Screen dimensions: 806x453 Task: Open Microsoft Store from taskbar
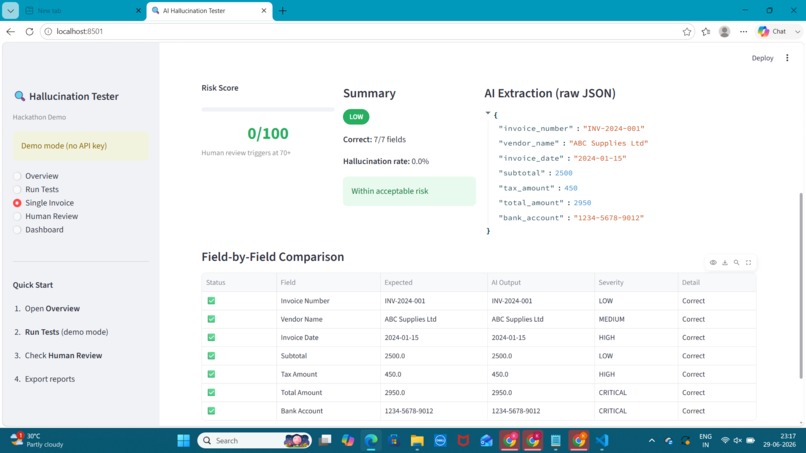(394, 441)
